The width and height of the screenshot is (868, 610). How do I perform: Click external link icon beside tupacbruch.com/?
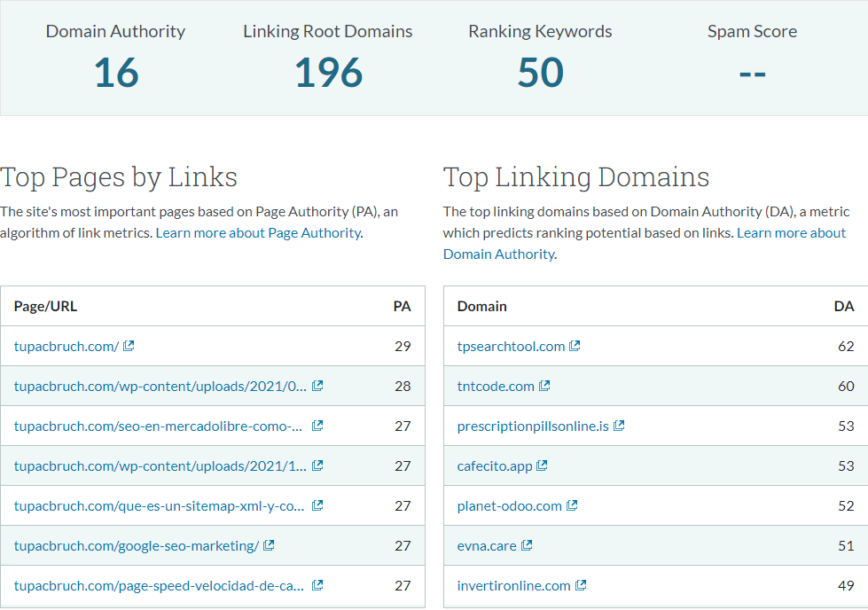(129, 346)
